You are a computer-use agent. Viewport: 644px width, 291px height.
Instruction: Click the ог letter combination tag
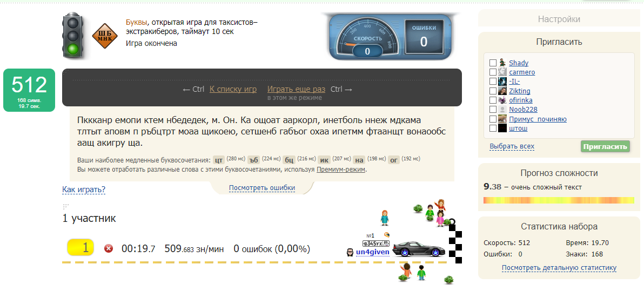(x=393, y=160)
